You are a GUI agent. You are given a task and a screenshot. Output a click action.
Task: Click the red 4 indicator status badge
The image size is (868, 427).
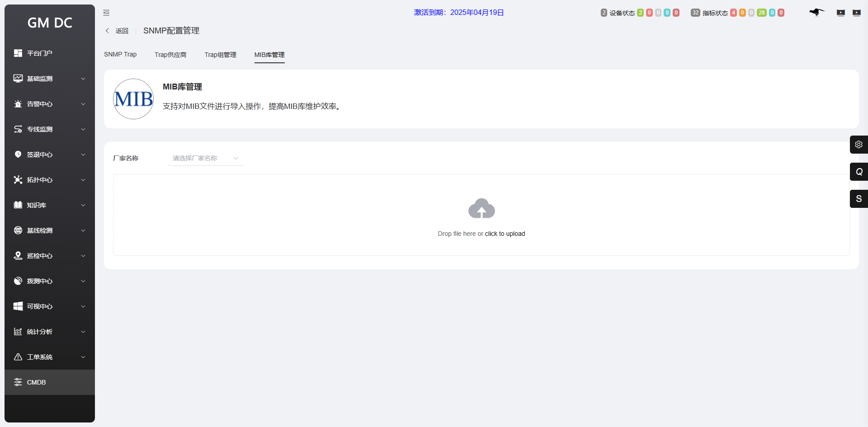coord(733,13)
